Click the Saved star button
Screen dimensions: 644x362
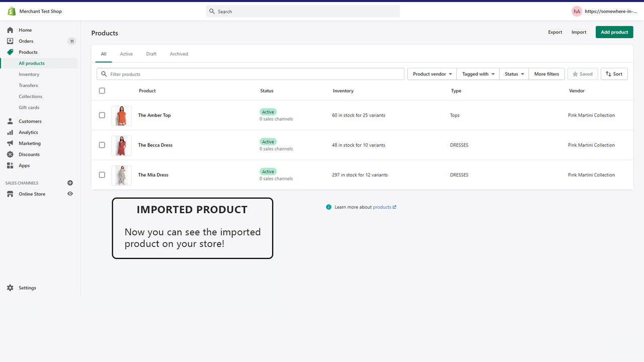tap(583, 74)
